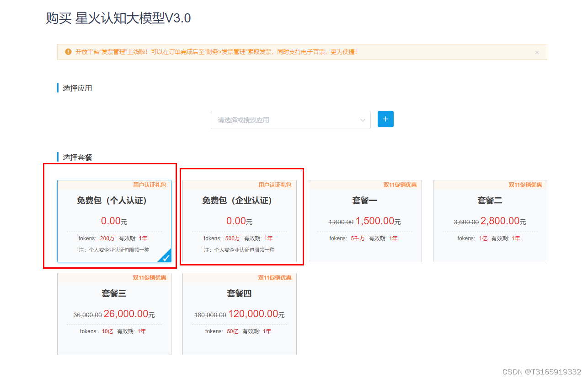Click the blue checkmark corner on 个人认证 card

pyautogui.click(x=166, y=257)
